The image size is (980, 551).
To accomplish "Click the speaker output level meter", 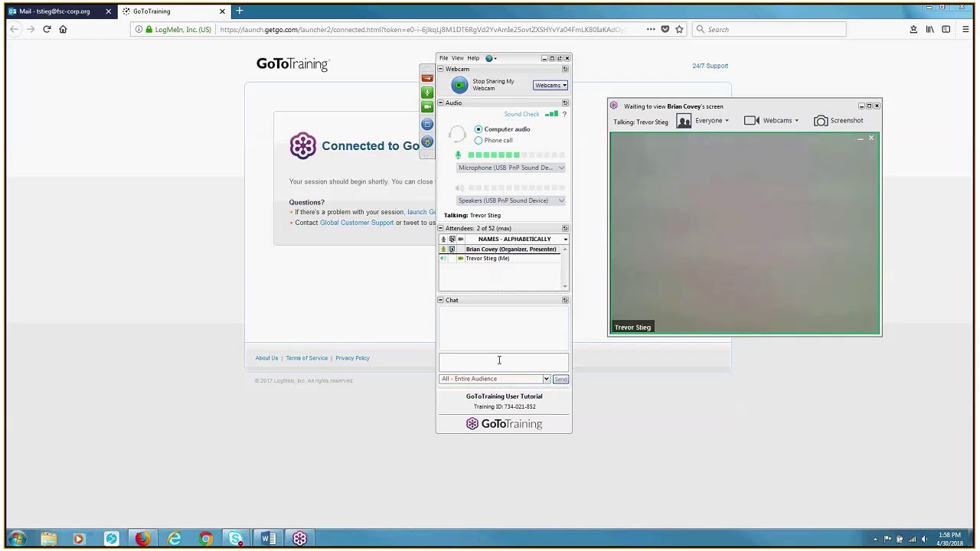I will click(x=516, y=188).
